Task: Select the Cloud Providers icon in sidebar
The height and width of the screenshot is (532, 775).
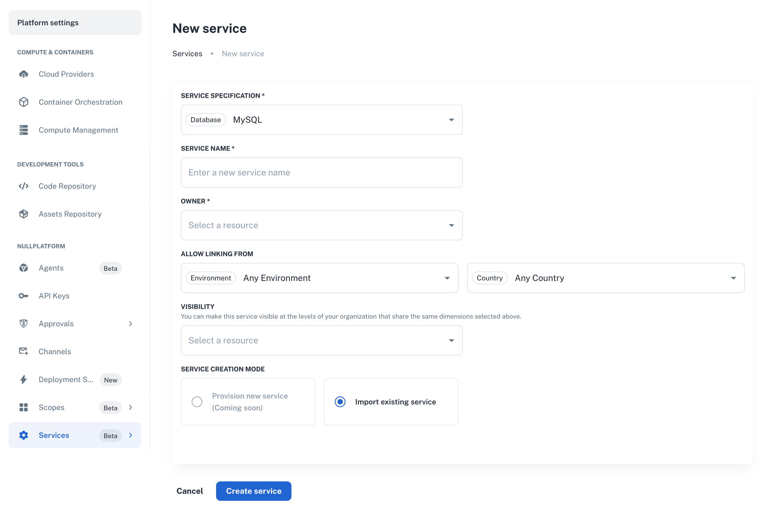Action: click(23, 74)
